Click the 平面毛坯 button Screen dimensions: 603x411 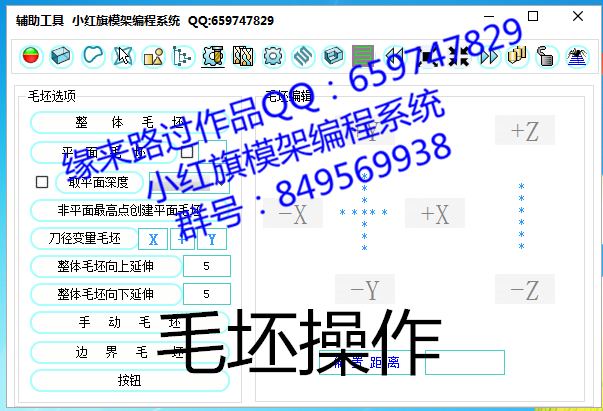pyautogui.click(x=104, y=153)
